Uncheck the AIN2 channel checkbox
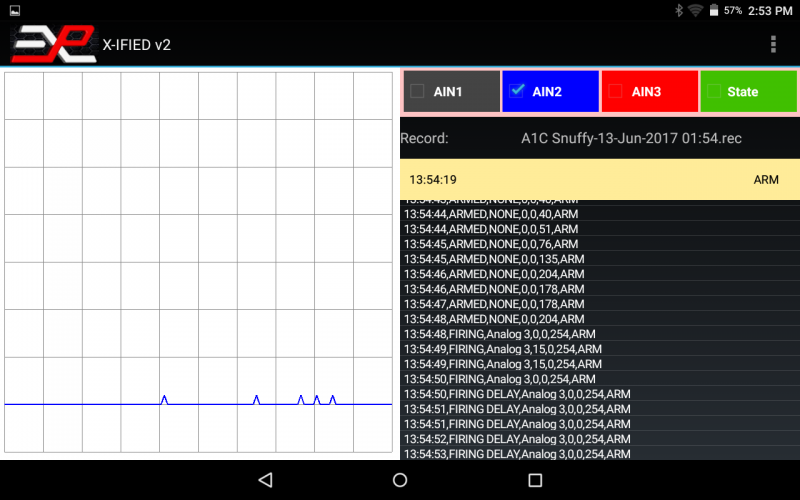Viewport: 800px width, 500px height. click(517, 91)
